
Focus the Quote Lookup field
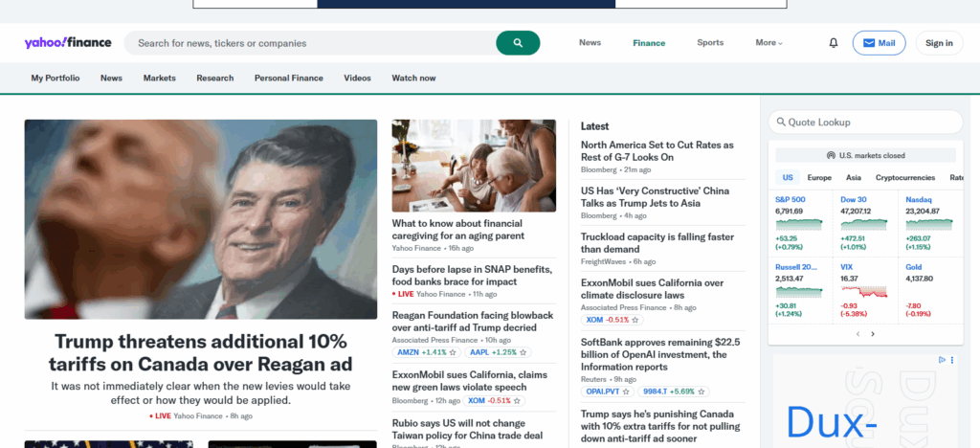pos(865,122)
